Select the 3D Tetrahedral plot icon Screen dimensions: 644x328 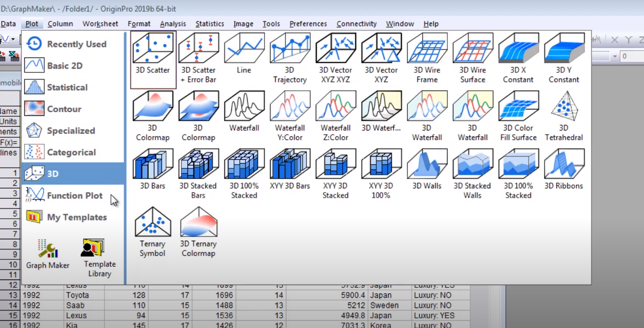tap(563, 117)
